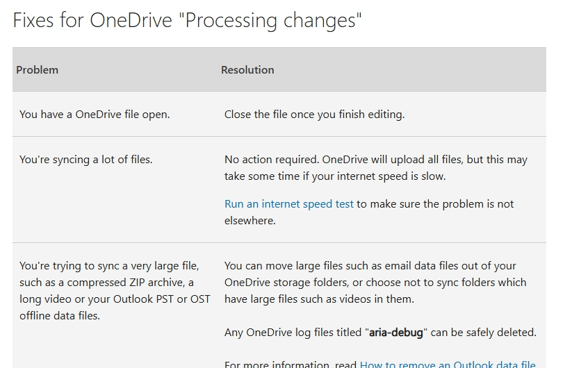This screenshot has height=368, width=588.
Task: Select the Resolution column header
Action: 247,70
